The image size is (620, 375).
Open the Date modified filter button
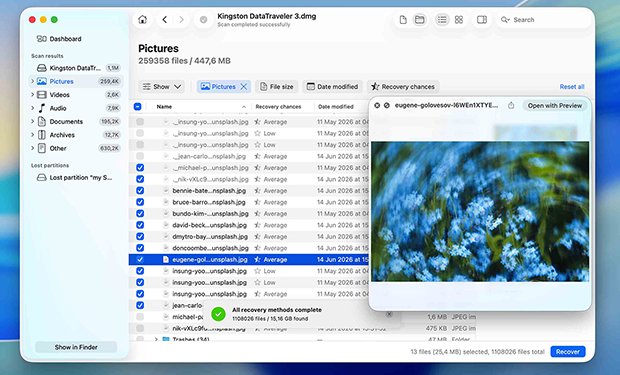[333, 86]
